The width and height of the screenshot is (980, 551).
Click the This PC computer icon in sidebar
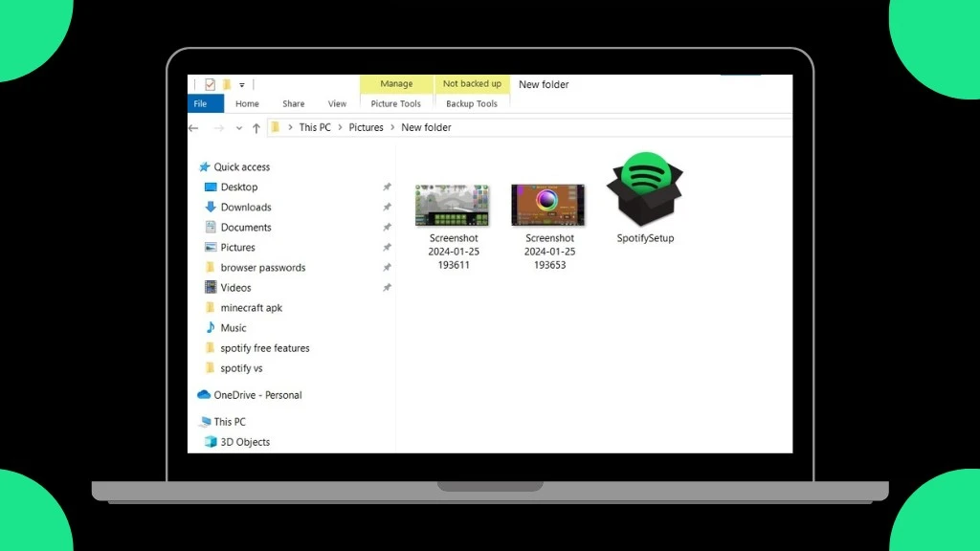tap(207, 421)
